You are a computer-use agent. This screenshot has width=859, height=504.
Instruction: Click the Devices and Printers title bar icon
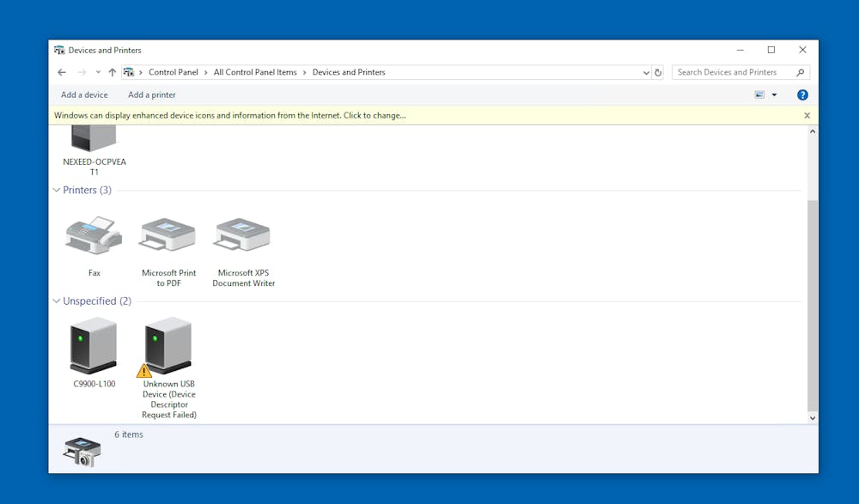(x=58, y=50)
